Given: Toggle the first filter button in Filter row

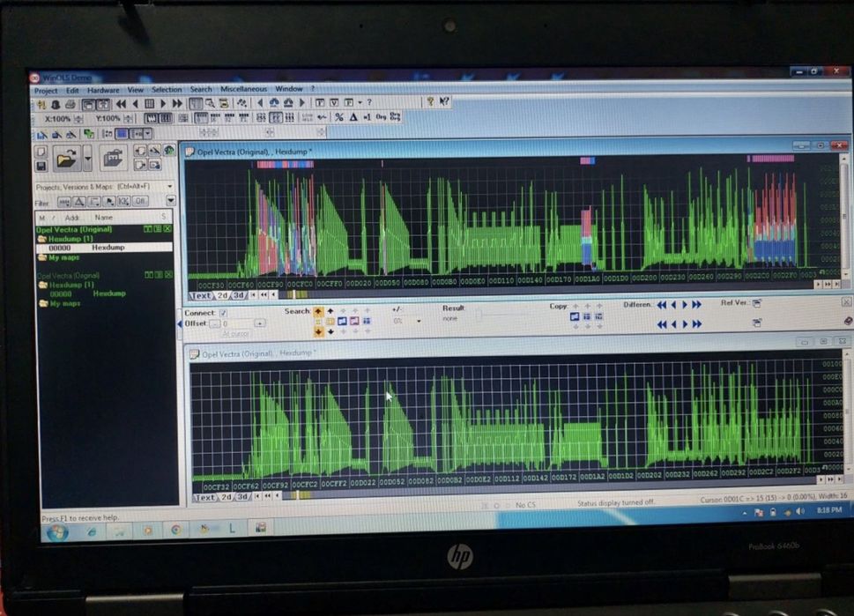Looking at the screenshot, I should pyautogui.click(x=63, y=202).
